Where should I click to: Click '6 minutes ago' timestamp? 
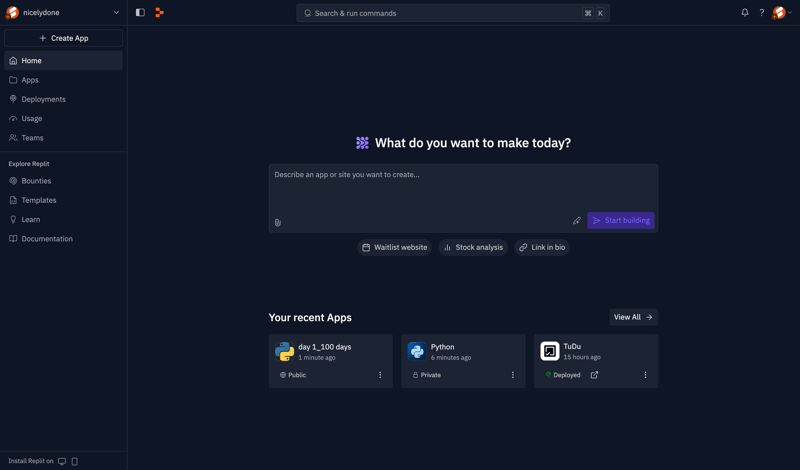click(451, 358)
